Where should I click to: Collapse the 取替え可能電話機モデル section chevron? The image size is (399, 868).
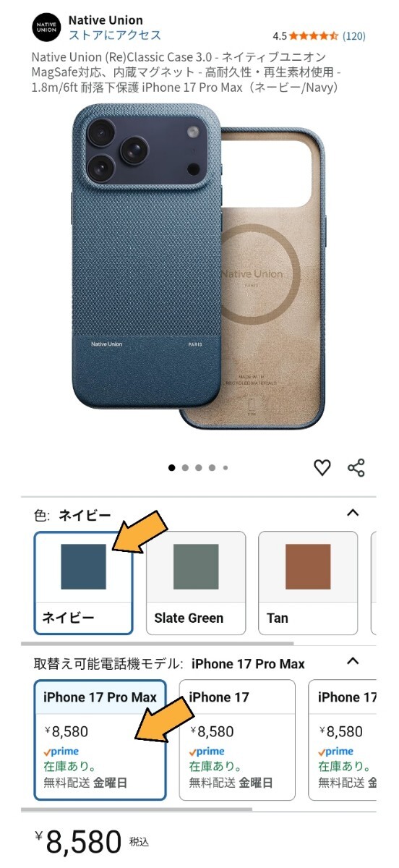pos(353,661)
